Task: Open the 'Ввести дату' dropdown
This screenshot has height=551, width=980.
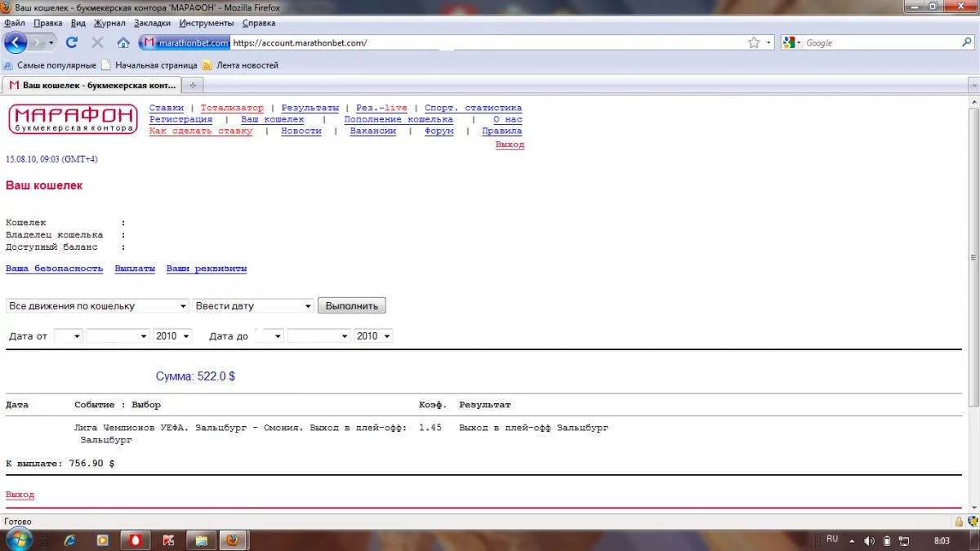Action: click(x=253, y=306)
